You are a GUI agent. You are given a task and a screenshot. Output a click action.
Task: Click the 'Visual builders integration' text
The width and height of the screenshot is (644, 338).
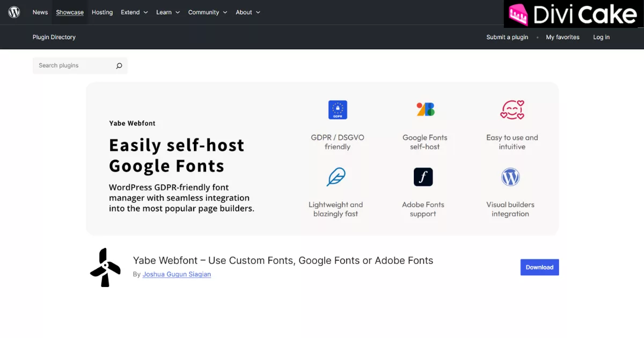click(510, 209)
